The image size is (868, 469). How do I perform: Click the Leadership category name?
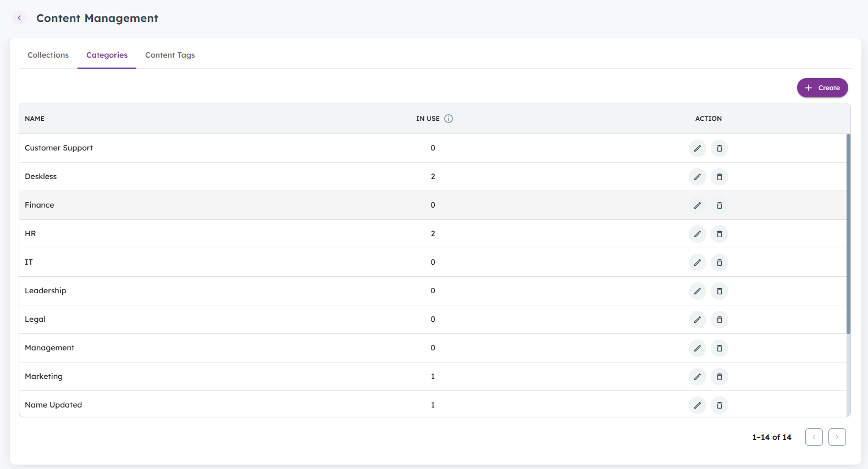pos(46,291)
